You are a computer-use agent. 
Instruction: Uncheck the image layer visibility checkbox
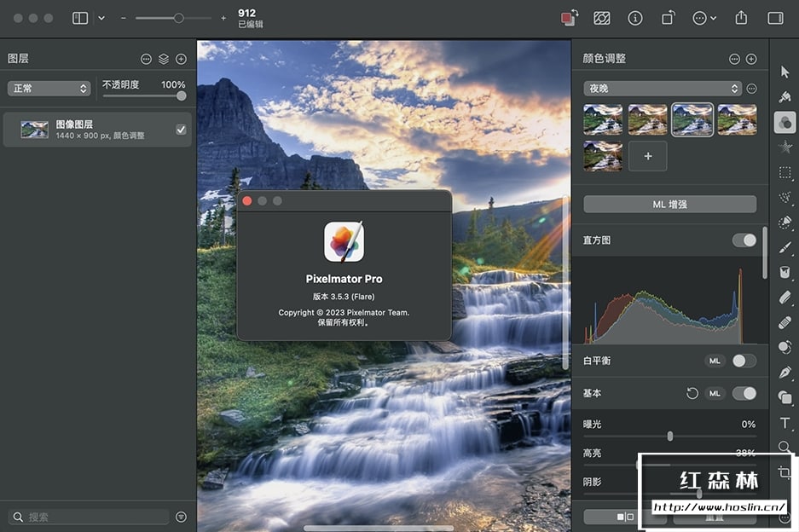[x=181, y=130]
